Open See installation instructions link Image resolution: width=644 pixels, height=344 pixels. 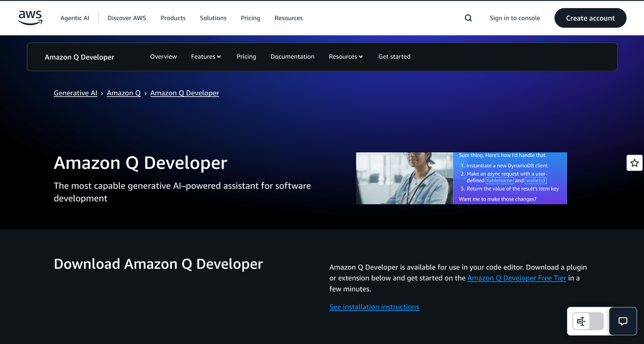(x=374, y=307)
